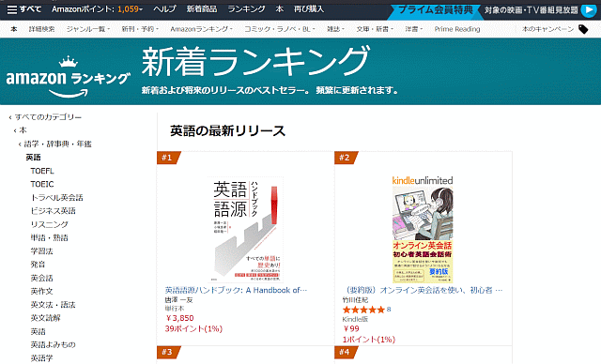Select the トラベル英会話 category
601x364 pixels.
(56, 198)
